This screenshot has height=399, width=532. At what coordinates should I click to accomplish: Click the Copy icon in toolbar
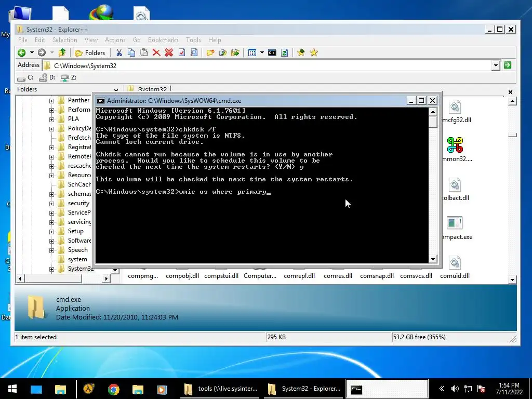coord(131,52)
